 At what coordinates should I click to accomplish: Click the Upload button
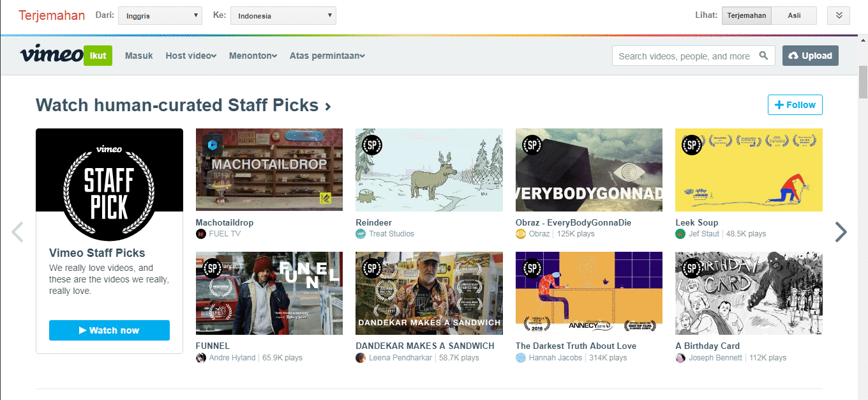pos(811,56)
